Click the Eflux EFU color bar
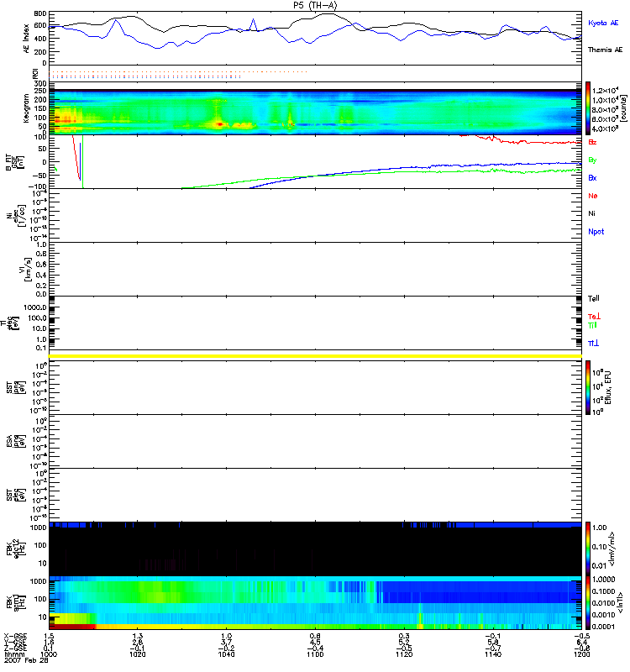 [x=588, y=387]
